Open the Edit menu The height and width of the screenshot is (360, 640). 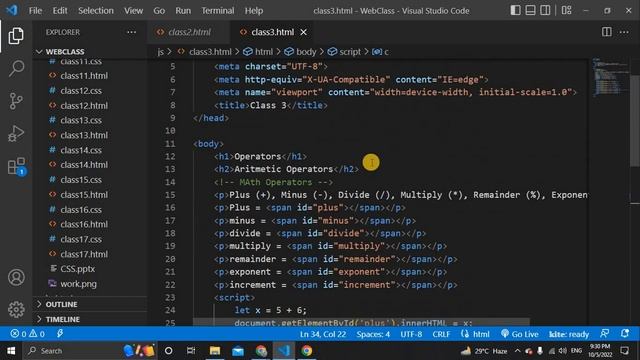60,11
